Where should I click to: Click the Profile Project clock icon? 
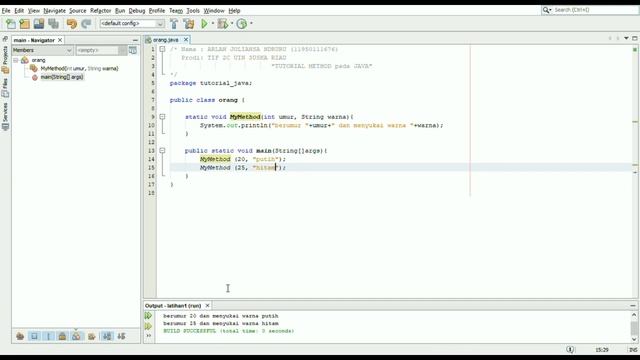click(242, 24)
